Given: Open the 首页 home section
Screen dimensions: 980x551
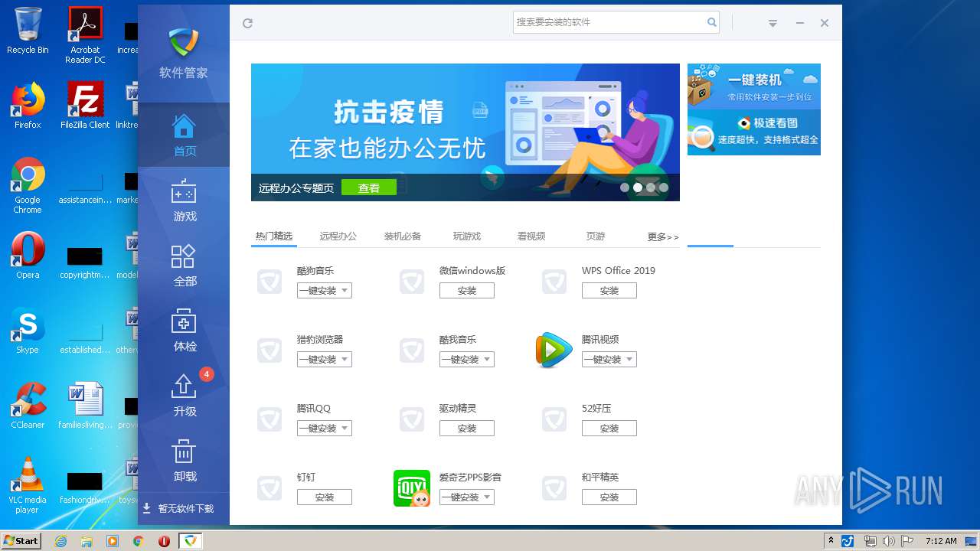Looking at the screenshot, I should (184, 135).
